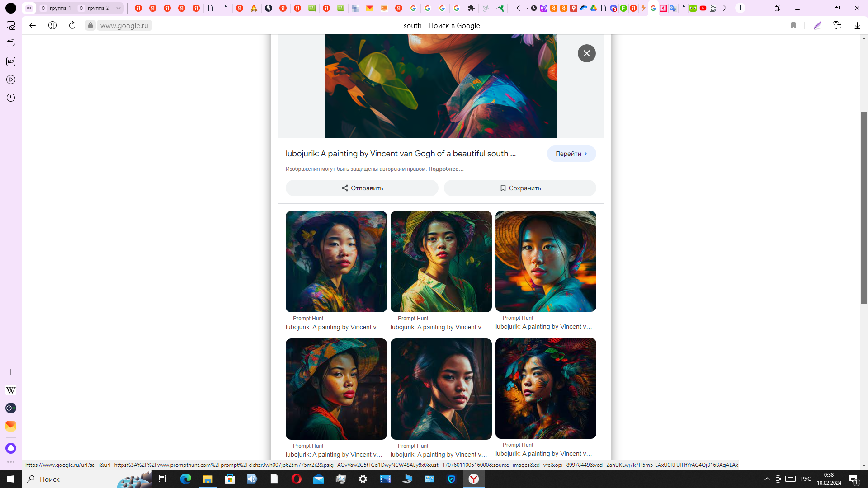This screenshot has width=868, height=488.
Task: Click the Отправить share button
Action: click(x=362, y=188)
